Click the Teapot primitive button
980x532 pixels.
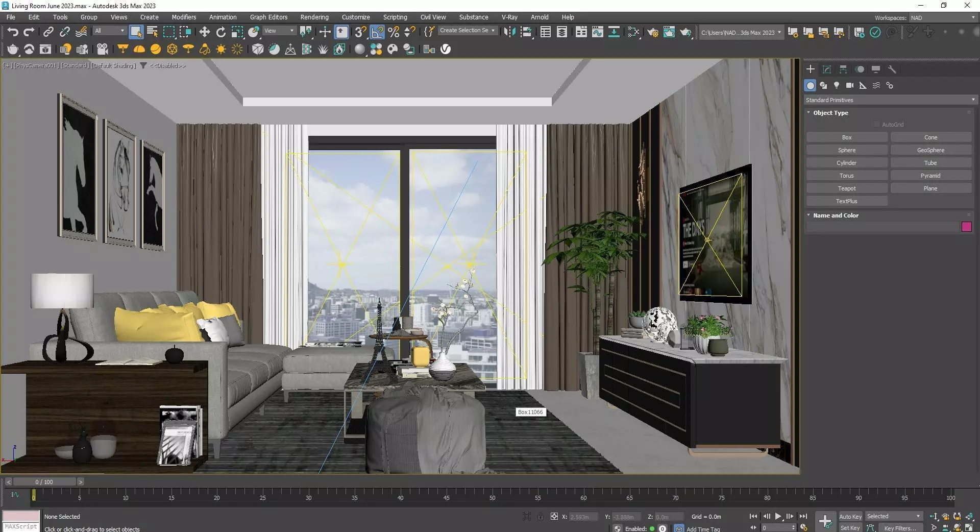click(x=847, y=188)
